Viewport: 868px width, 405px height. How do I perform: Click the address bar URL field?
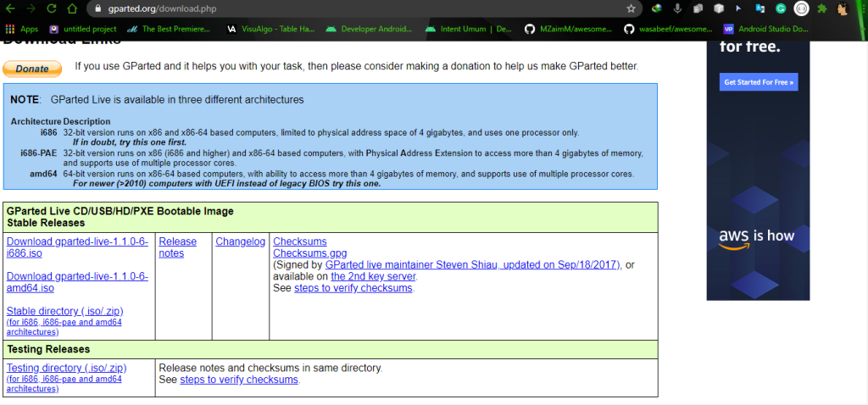click(x=339, y=8)
